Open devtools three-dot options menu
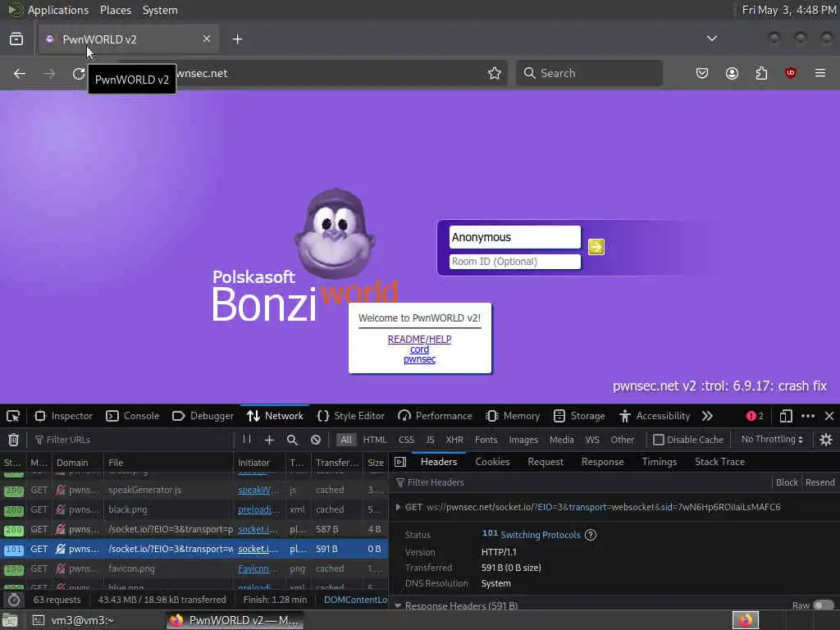The height and width of the screenshot is (630, 840). click(808, 416)
